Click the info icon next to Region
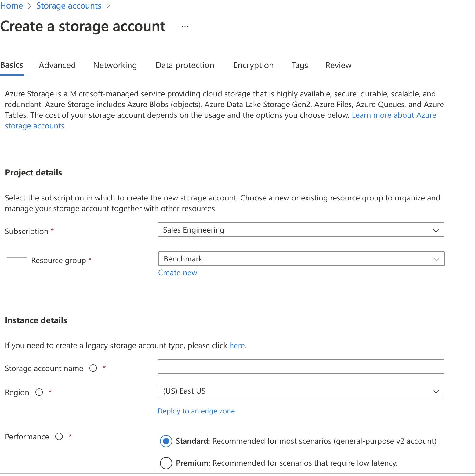Image resolution: width=475 pixels, height=476 pixels. [39, 392]
